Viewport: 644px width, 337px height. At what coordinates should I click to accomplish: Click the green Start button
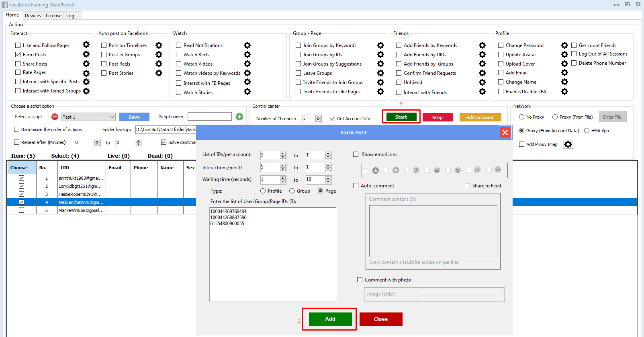(401, 117)
